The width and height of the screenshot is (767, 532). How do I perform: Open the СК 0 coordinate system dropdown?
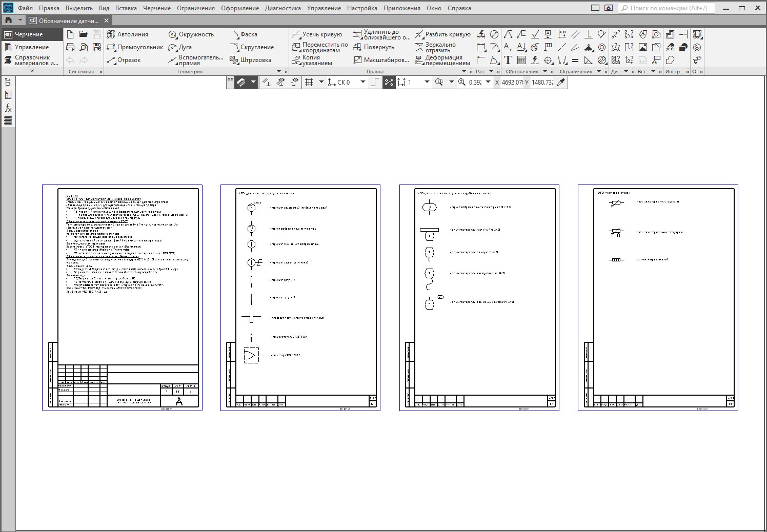click(363, 82)
